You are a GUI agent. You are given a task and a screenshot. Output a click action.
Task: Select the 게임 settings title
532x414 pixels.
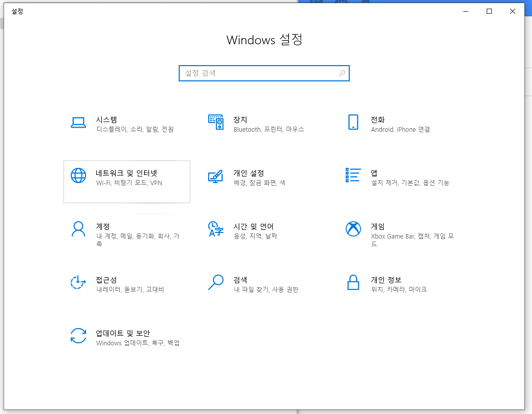378,226
